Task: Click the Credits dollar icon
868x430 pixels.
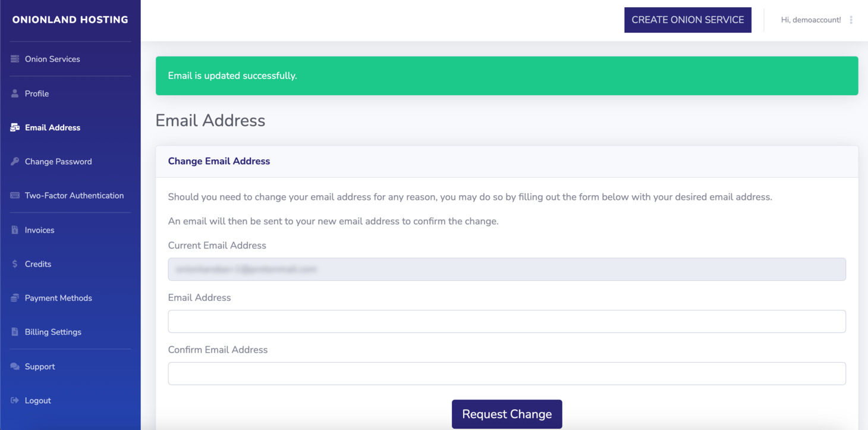Action: [14, 263]
